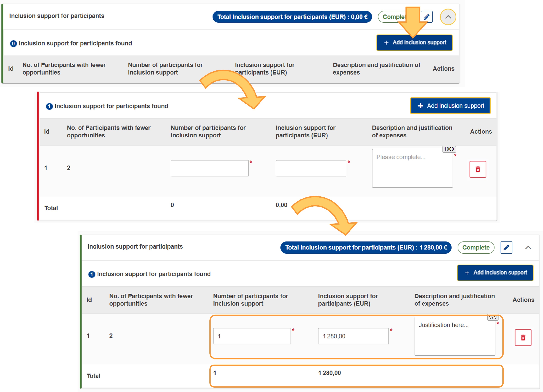The height and width of the screenshot is (392, 543).
Task: Delete row 1 in middle panel
Action: coord(478,169)
